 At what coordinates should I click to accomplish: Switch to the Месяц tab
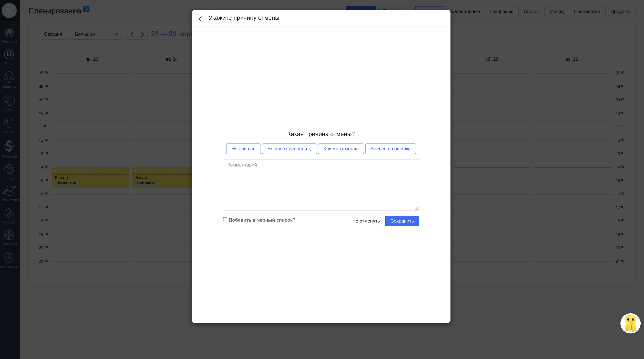tap(557, 11)
